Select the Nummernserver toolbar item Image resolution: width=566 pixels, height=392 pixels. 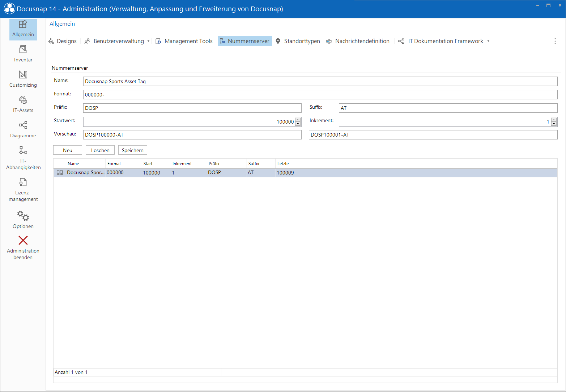(x=245, y=41)
